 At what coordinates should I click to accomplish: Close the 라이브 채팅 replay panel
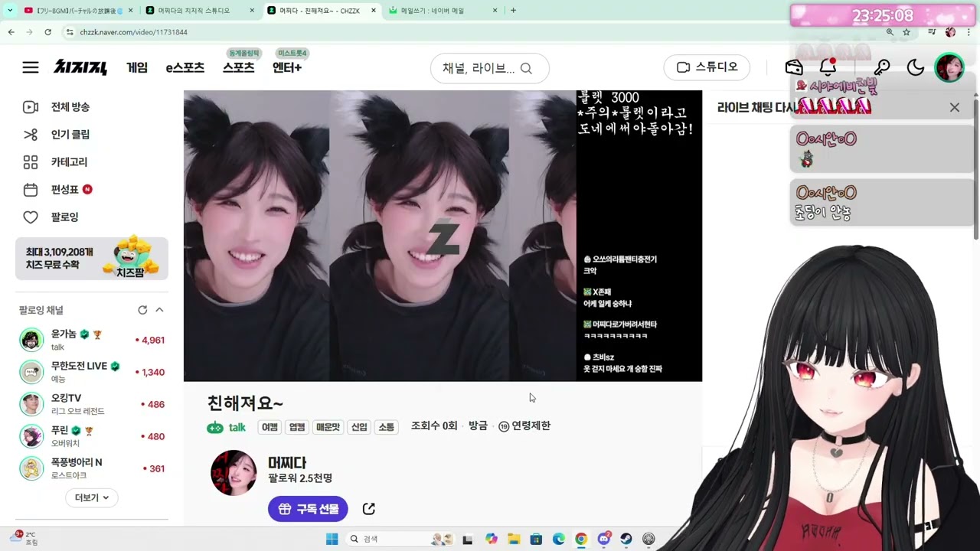point(954,107)
